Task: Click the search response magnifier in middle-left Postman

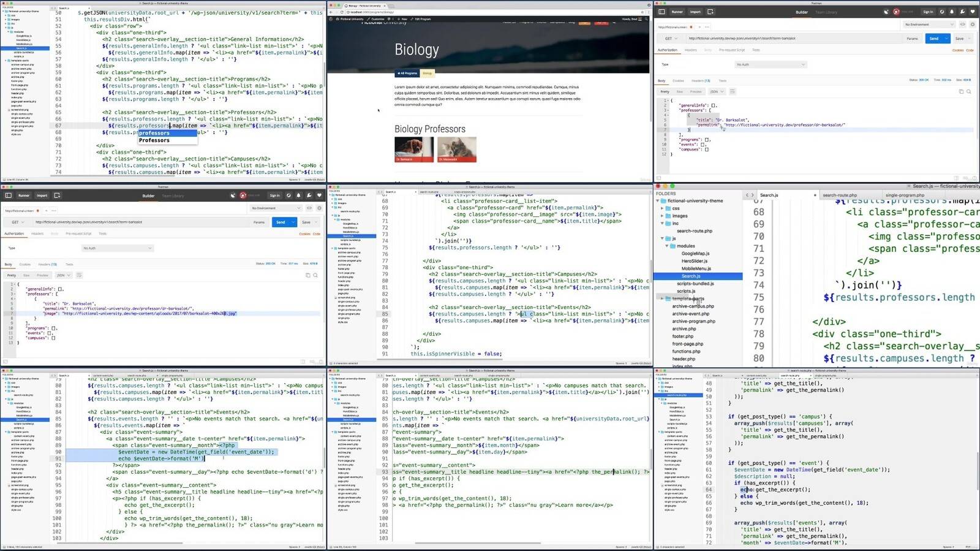Action: [315, 275]
